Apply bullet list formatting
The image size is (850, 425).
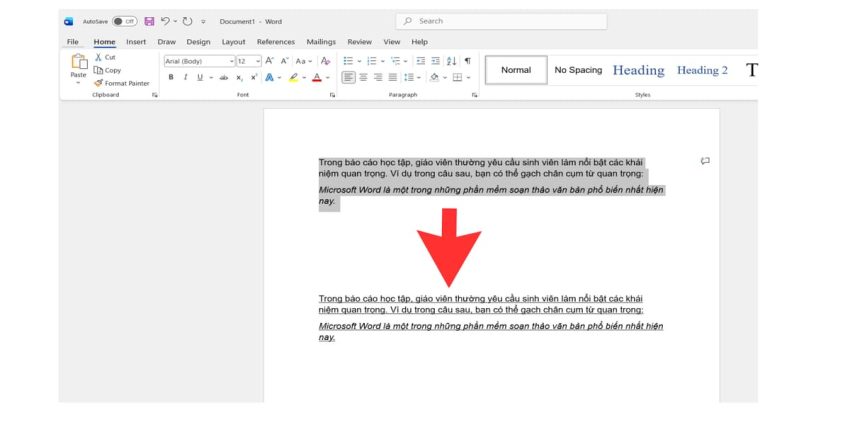pos(348,61)
